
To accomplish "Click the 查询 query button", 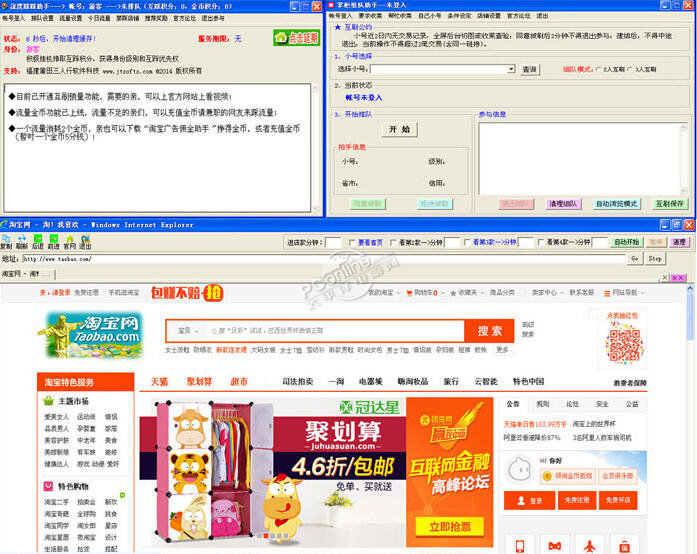I will [x=529, y=69].
